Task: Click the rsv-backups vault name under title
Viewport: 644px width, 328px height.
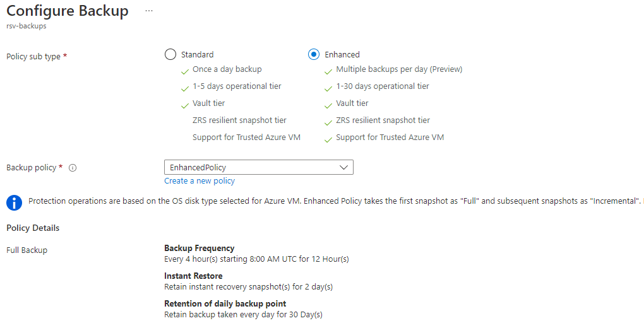Action: 26,26
